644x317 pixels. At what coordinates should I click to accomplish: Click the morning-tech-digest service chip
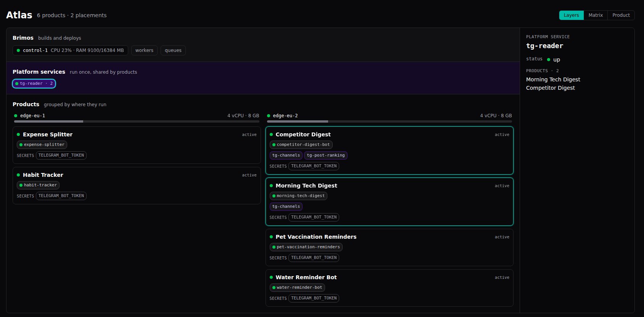coord(298,196)
